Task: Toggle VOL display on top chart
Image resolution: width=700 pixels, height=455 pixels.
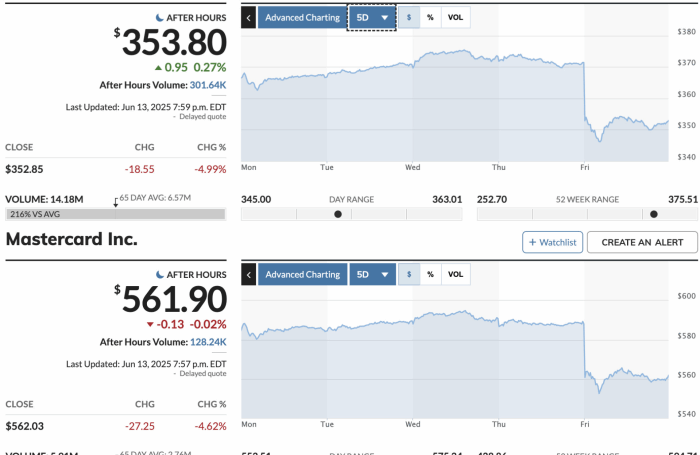Action: (455, 17)
